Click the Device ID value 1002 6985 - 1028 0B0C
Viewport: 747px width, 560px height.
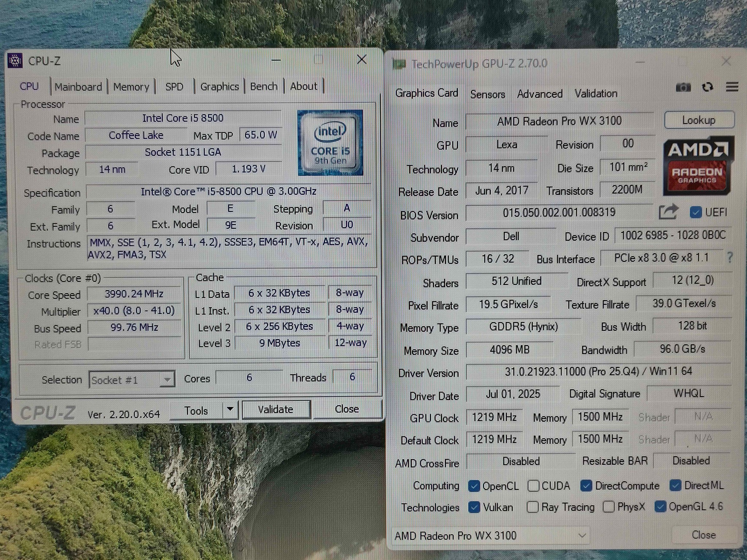(x=673, y=235)
